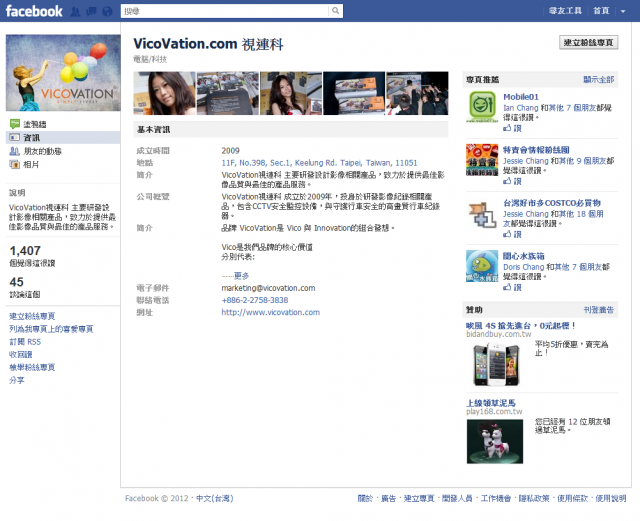
Task: Click the 收回讚 unlike link
Action: tap(20, 354)
